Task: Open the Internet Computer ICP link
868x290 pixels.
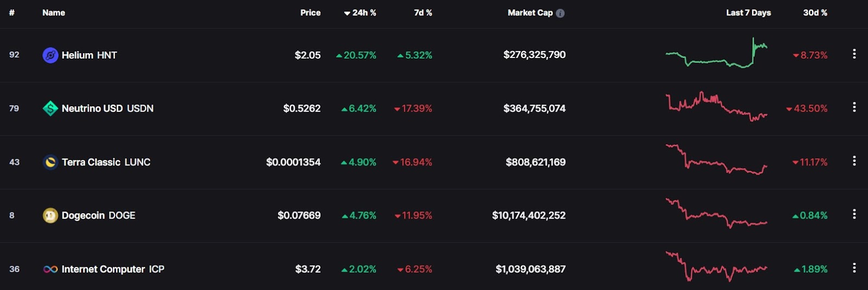Action: tap(113, 269)
